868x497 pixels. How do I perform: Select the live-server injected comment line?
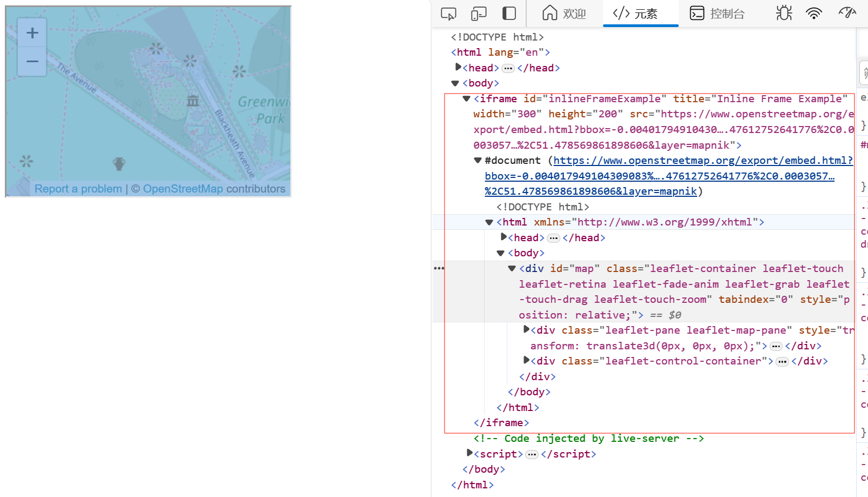point(588,439)
